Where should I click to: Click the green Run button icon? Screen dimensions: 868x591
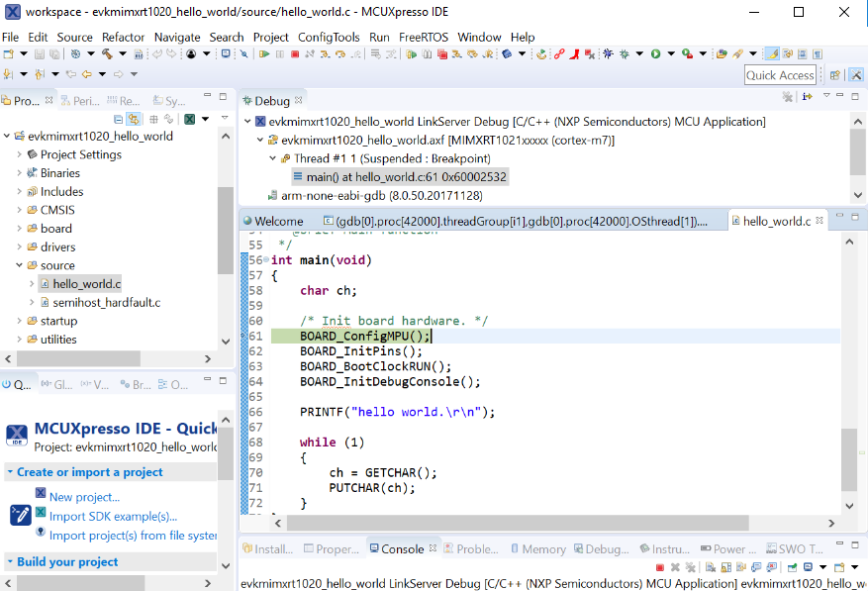click(x=655, y=54)
